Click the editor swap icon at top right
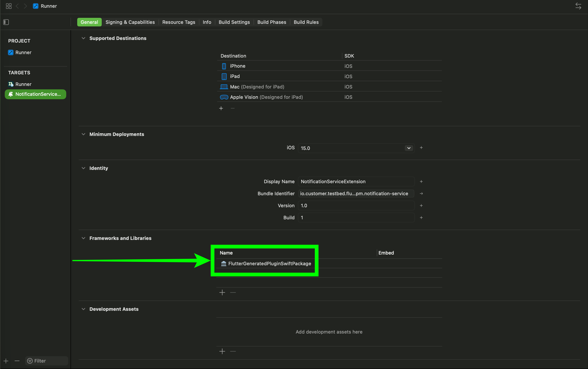The image size is (588, 369). click(x=579, y=6)
